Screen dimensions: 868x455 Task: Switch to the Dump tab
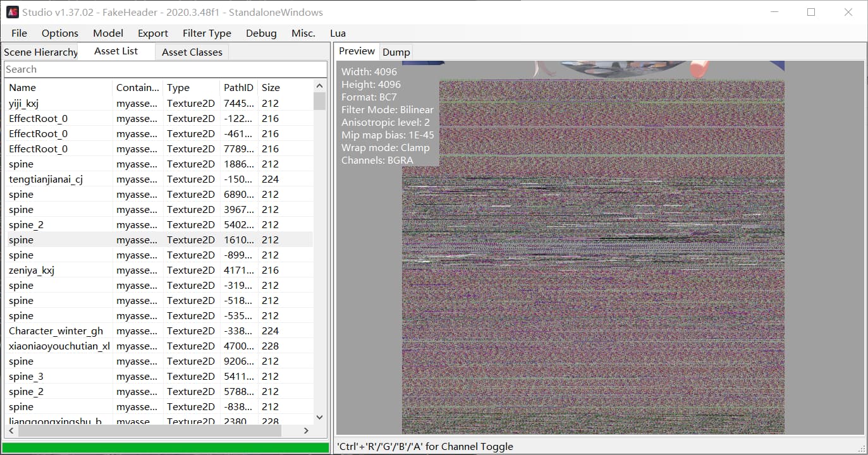point(396,52)
